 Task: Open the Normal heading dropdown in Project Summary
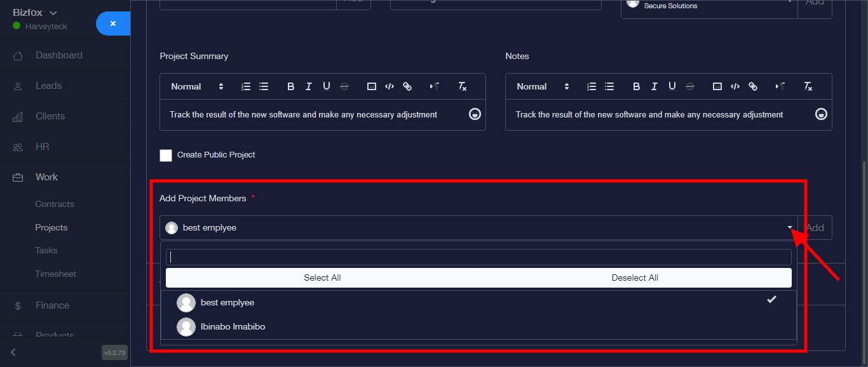(197, 86)
